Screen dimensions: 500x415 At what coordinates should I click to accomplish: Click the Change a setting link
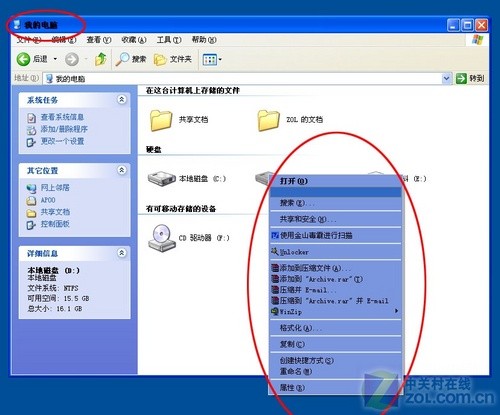click(62, 141)
